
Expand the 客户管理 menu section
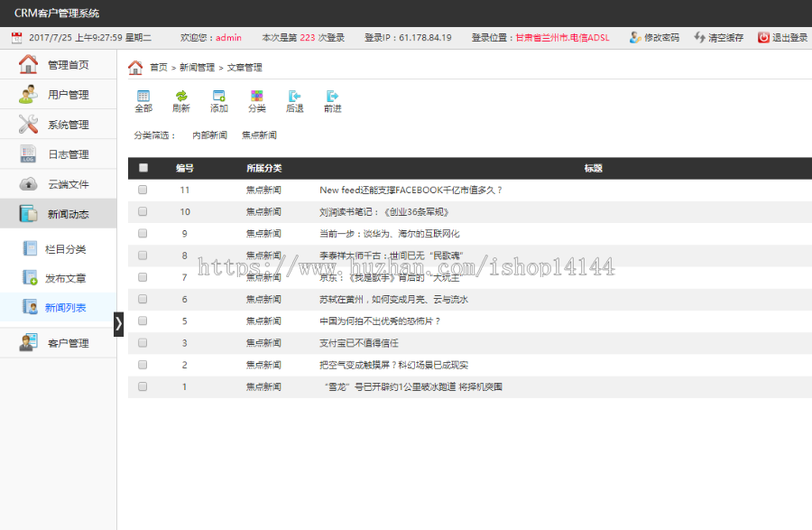58,343
